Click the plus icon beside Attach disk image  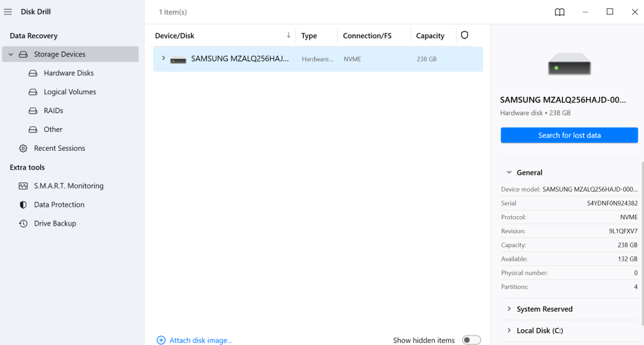pyautogui.click(x=161, y=340)
